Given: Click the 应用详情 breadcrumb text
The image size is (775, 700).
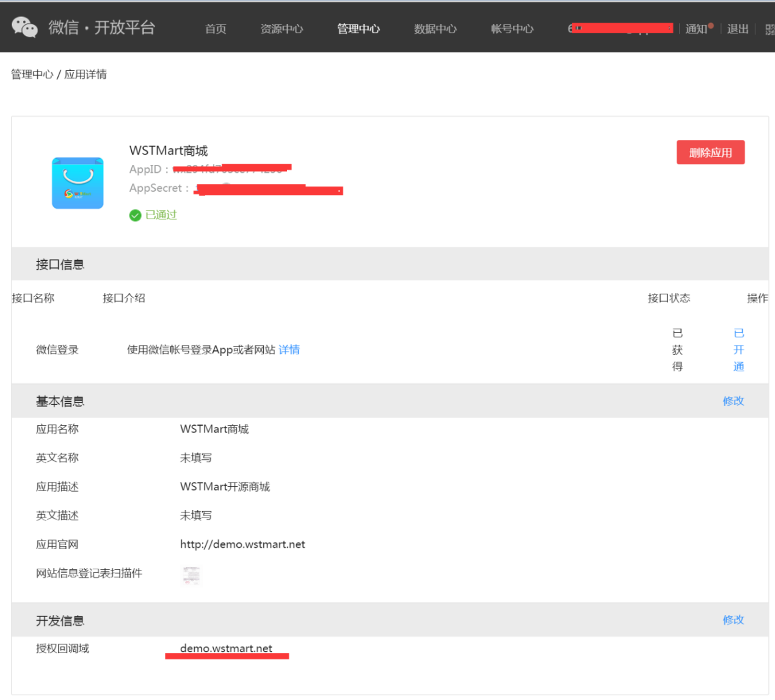Looking at the screenshot, I should (86, 75).
